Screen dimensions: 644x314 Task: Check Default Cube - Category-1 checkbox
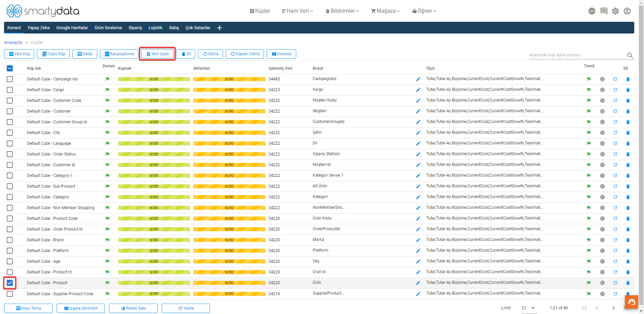[10, 176]
